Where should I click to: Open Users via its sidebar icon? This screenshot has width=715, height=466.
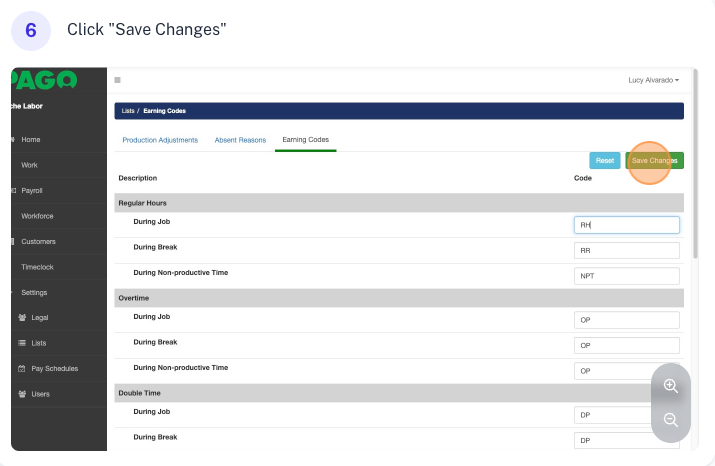point(22,394)
